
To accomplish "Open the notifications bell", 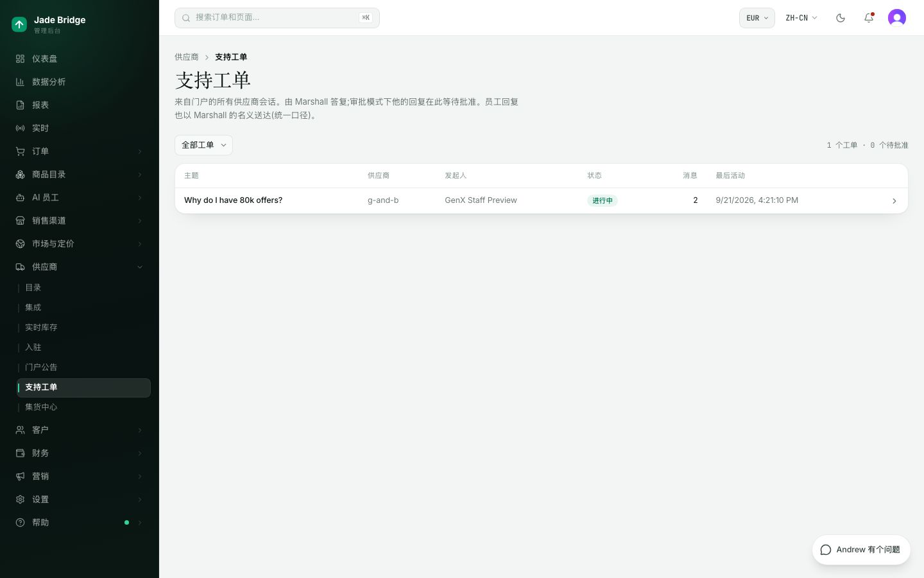I will tap(869, 18).
